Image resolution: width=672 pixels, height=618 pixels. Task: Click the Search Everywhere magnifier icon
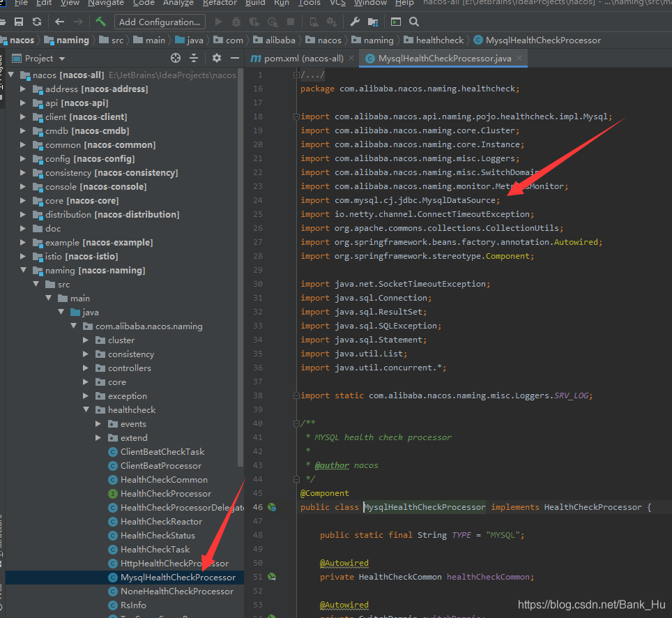[414, 22]
